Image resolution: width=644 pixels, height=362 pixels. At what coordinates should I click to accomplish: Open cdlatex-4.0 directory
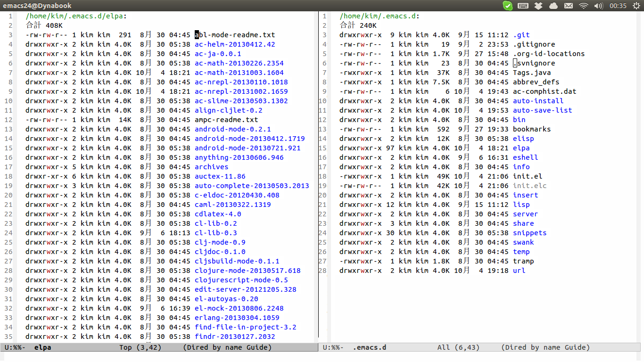218,214
